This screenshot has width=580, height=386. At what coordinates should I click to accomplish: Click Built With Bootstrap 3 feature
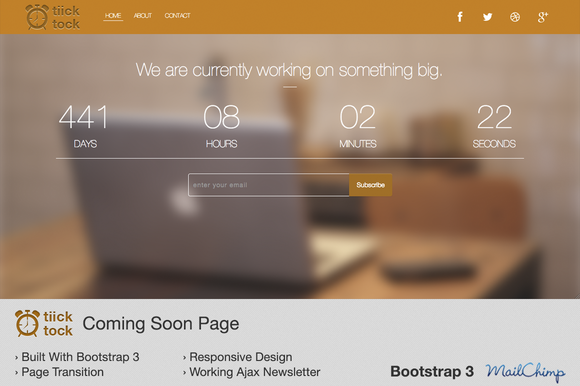[x=80, y=357]
